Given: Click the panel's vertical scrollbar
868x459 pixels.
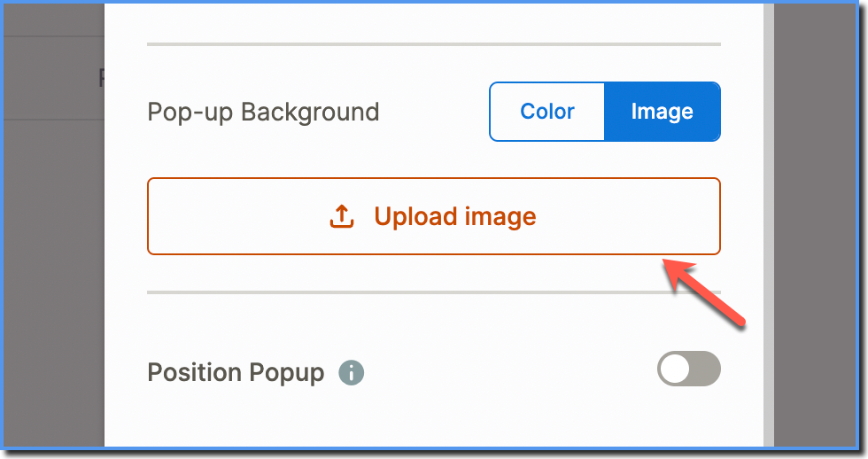Looking at the screenshot, I should point(769,225).
